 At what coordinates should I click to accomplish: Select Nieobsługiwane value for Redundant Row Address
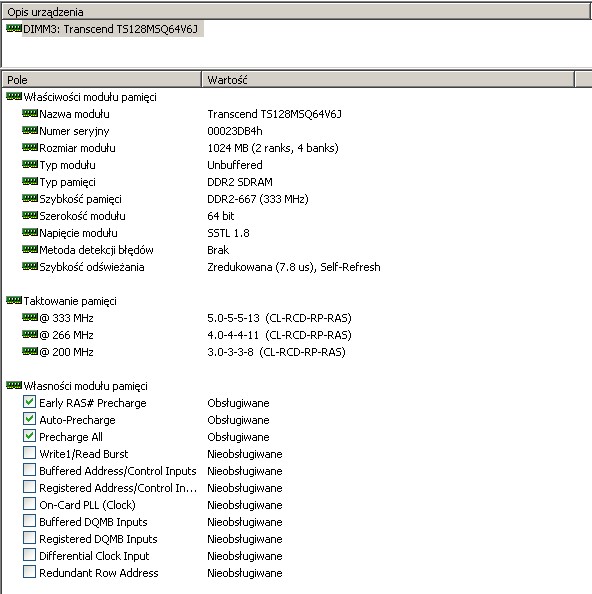coord(245,573)
